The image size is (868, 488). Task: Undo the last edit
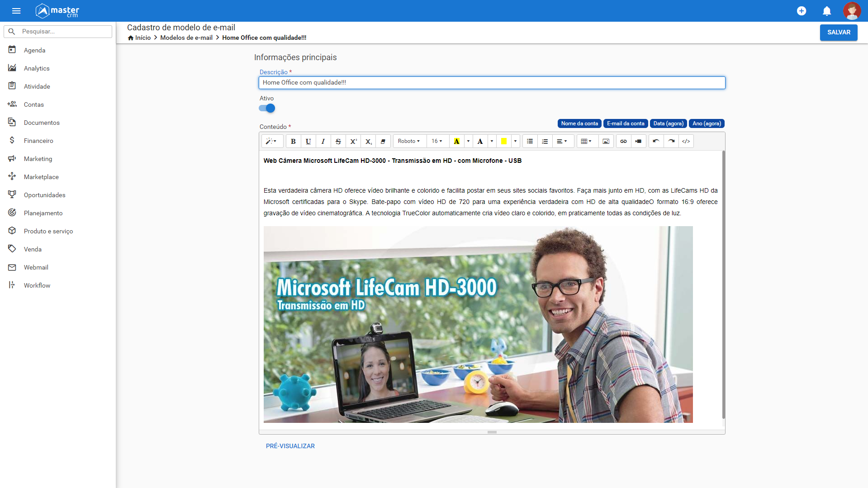coord(656,141)
